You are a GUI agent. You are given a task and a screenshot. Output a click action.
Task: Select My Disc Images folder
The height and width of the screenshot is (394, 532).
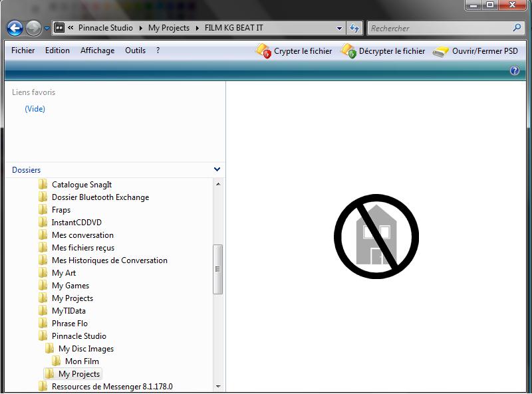(x=86, y=349)
